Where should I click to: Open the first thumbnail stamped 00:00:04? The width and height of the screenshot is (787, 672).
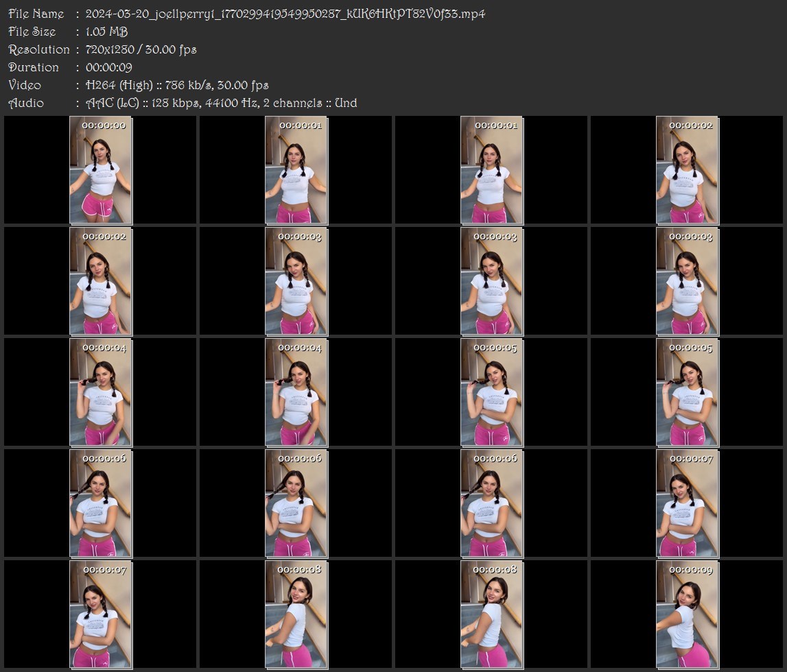coord(101,392)
